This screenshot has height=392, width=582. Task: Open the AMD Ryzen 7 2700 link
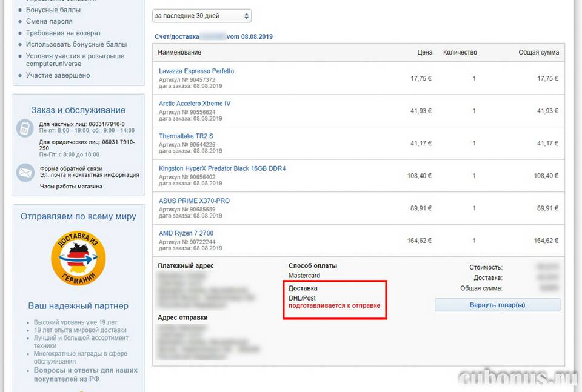click(x=186, y=233)
